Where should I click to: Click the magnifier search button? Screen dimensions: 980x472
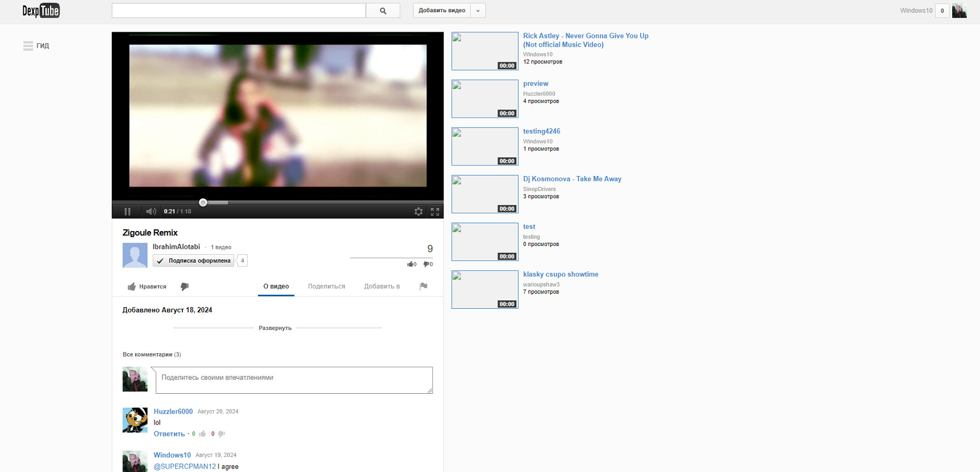[x=383, y=11]
